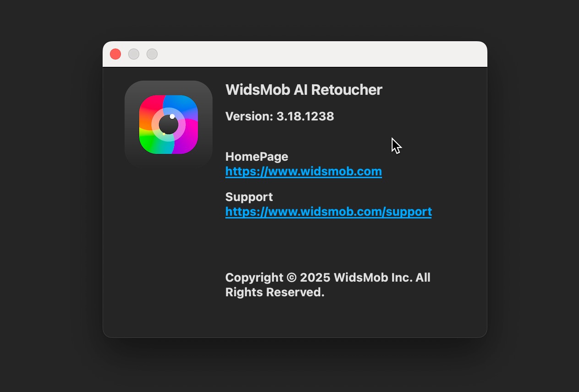Click the Copyright © 2025 WidsMob Inc. line

328,278
